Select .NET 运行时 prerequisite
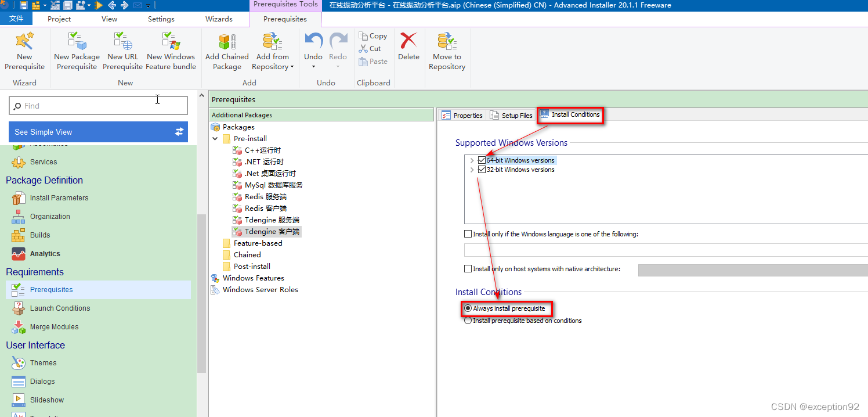Viewport: 868px width, 417px height. (x=264, y=162)
